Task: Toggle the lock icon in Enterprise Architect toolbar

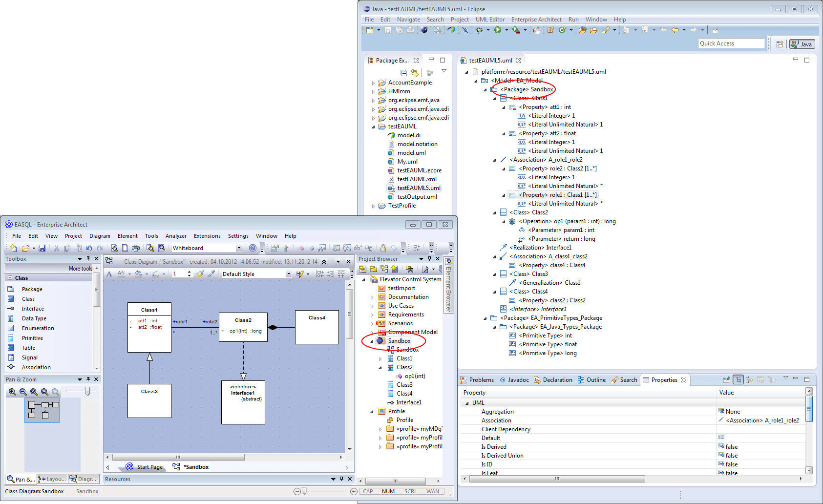Action: (x=383, y=248)
